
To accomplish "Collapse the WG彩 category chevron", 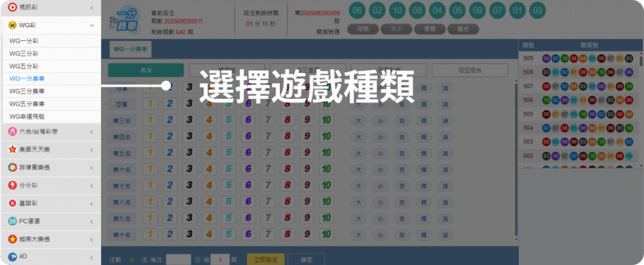I will point(92,25).
